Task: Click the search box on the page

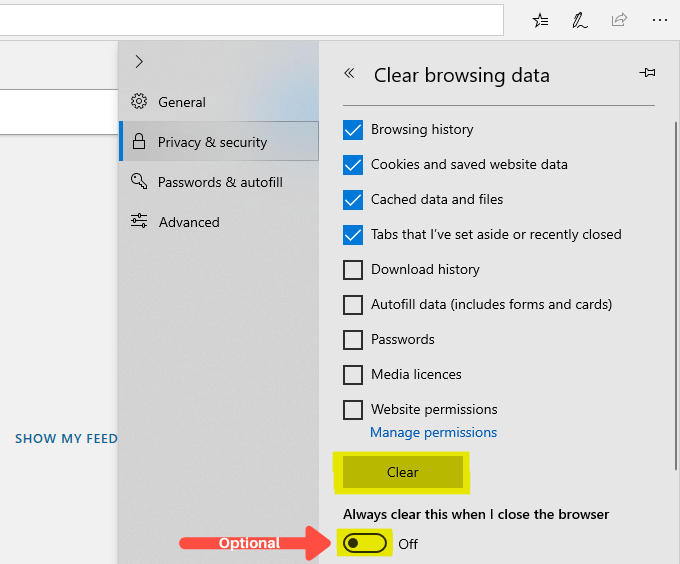Action: point(59,112)
